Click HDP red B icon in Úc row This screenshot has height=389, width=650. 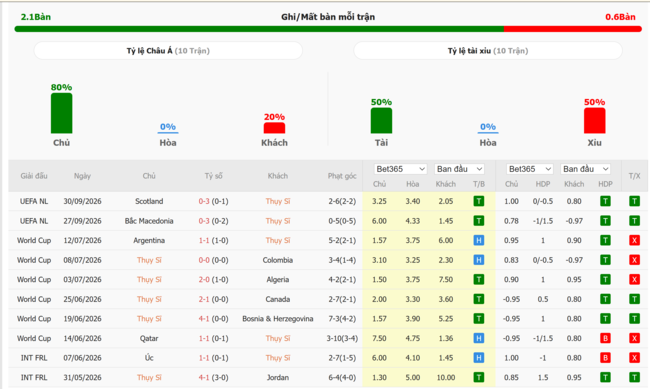(x=605, y=358)
